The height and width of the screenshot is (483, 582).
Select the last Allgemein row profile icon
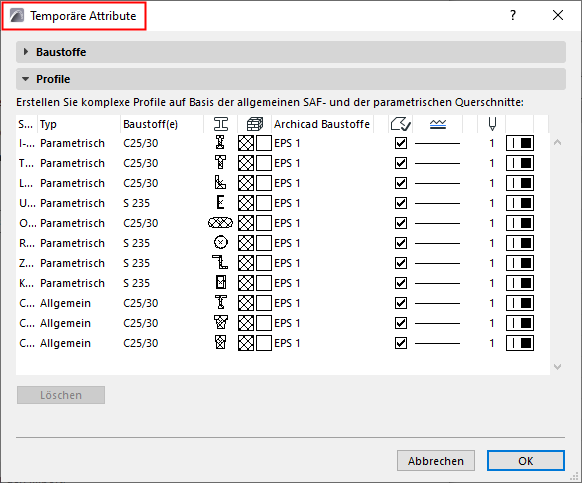(220, 343)
